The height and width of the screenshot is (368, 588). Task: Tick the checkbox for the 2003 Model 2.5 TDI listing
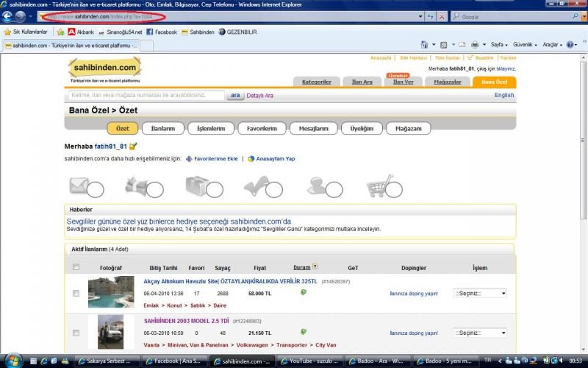[76, 333]
